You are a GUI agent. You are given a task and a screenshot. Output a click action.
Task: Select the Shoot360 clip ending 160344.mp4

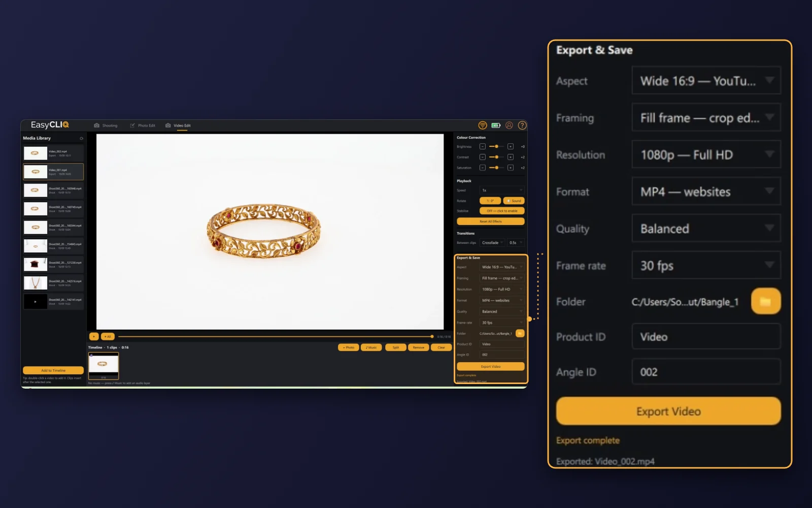53,227
